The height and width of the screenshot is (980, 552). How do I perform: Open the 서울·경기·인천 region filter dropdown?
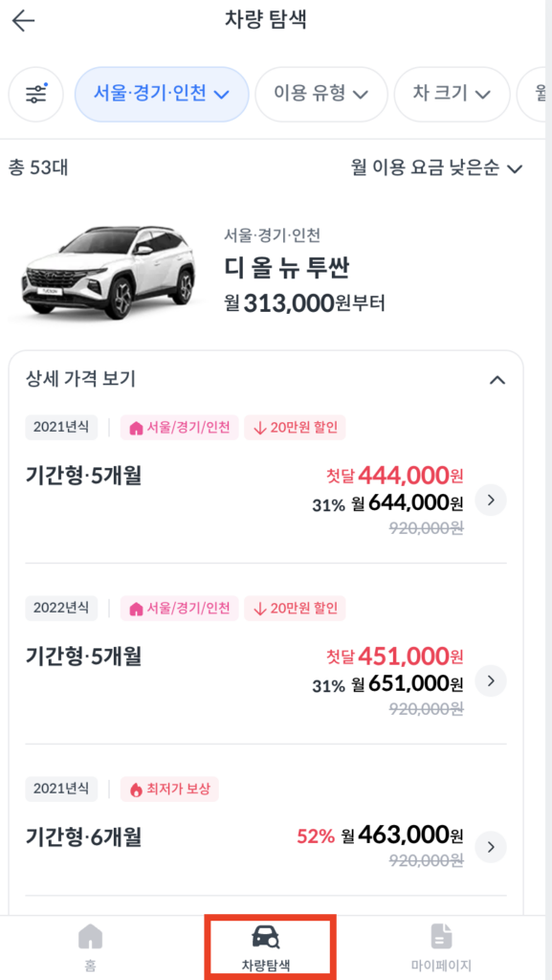coord(162,94)
